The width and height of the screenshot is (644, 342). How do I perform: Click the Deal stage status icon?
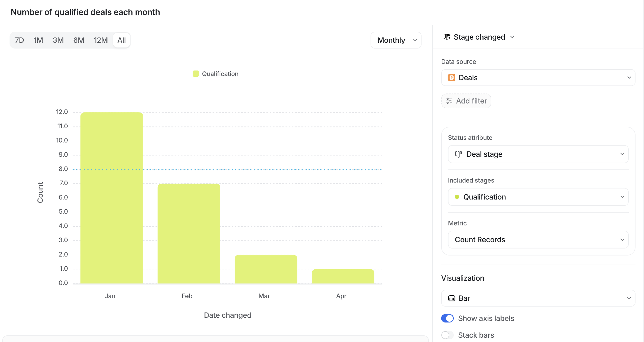pos(458,154)
